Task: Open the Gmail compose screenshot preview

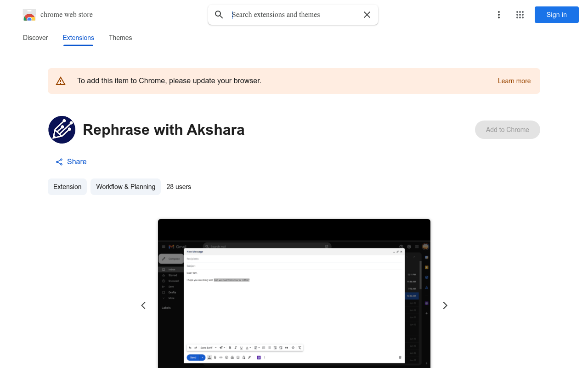Action: click(294, 293)
